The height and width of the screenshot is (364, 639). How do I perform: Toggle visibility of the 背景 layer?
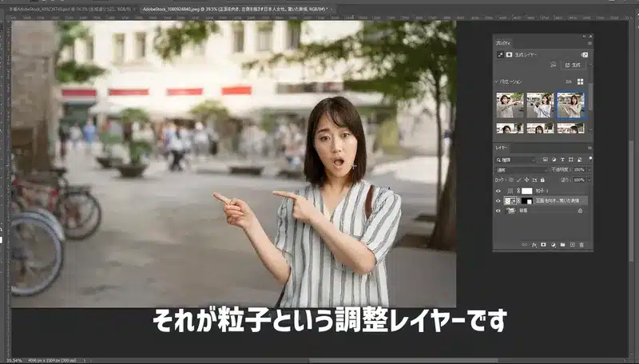(x=498, y=211)
